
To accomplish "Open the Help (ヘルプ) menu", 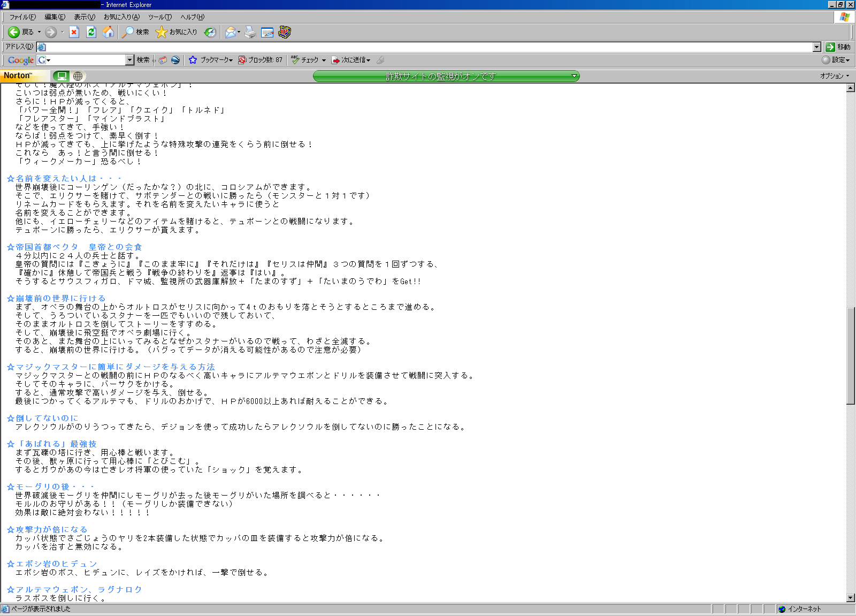I will [192, 17].
